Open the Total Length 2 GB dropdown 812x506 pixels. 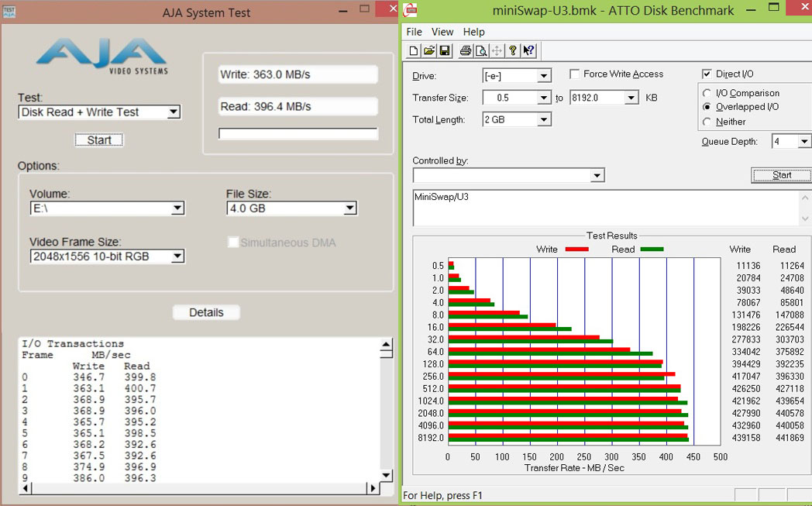click(543, 119)
